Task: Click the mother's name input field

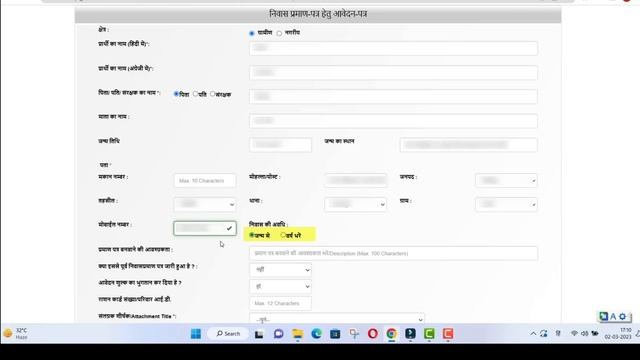Action: [x=393, y=121]
